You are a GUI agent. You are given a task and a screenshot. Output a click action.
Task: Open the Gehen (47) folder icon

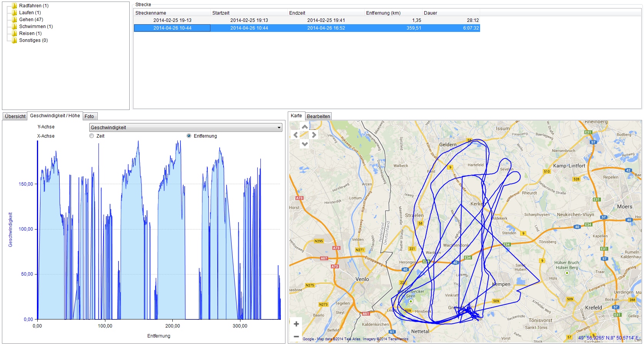tap(15, 20)
